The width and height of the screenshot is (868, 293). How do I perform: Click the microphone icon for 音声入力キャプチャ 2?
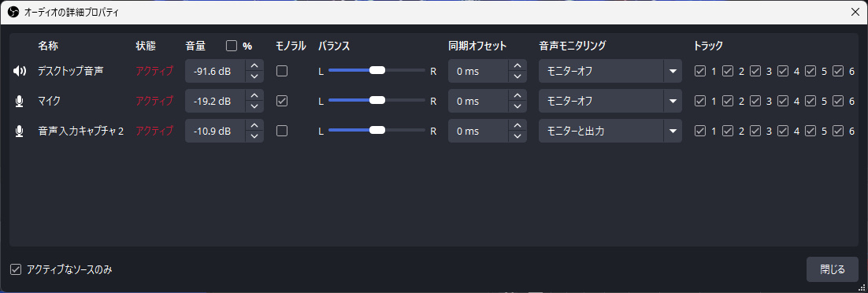coord(20,132)
